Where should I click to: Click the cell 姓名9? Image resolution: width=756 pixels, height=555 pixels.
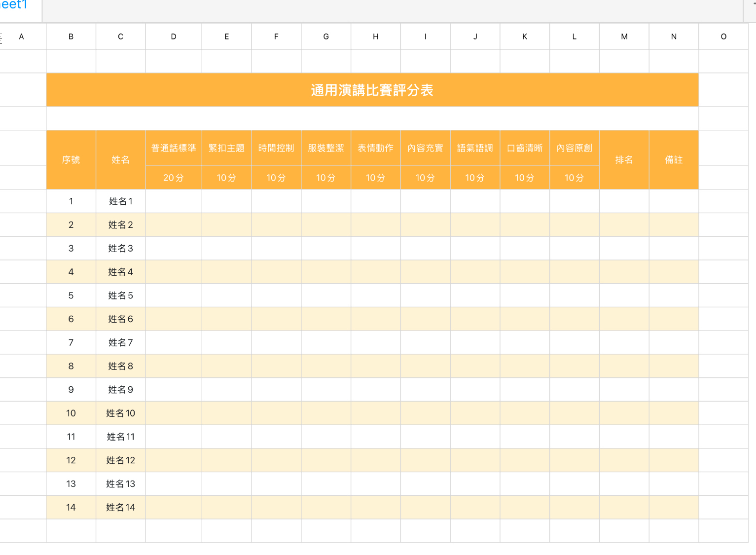121,390
